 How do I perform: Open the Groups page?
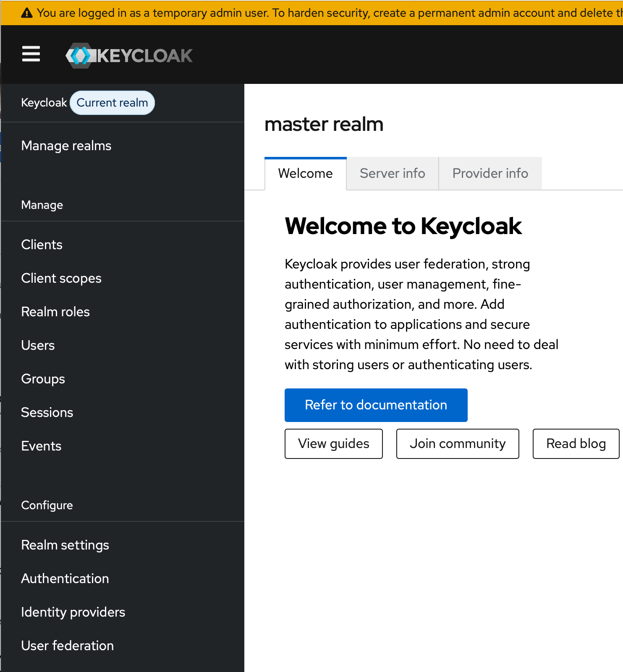[x=43, y=379]
